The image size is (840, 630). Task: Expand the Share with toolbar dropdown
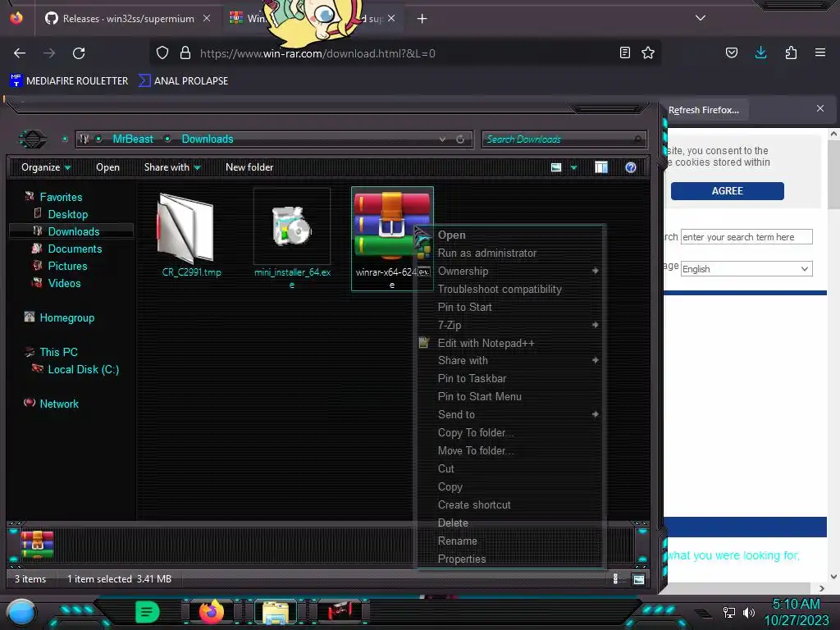[x=172, y=167]
